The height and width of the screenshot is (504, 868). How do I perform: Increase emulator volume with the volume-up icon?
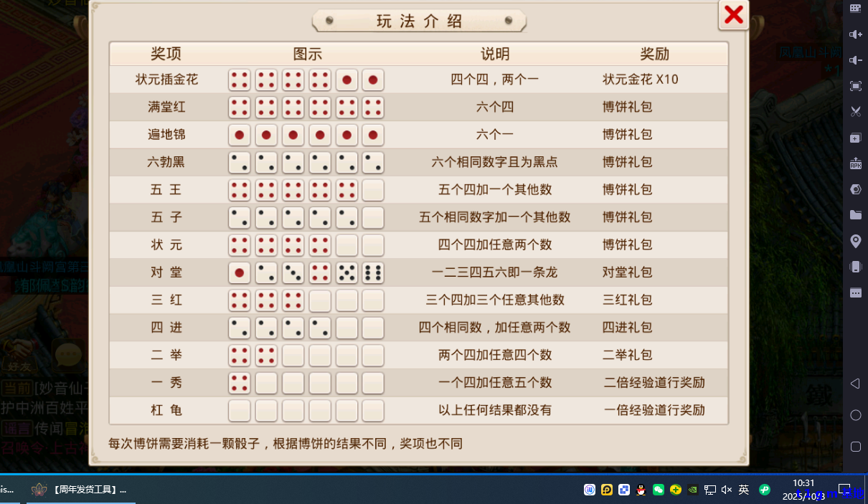click(855, 34)
